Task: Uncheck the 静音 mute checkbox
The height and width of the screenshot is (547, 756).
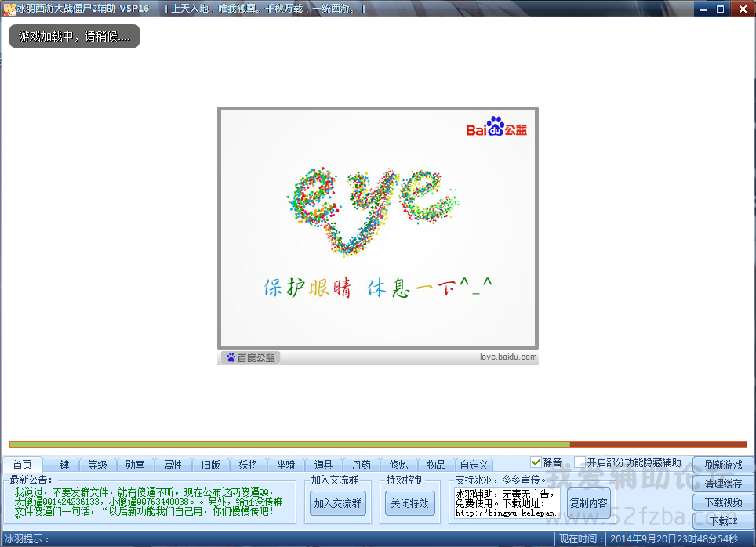Action: click(536, 462)
